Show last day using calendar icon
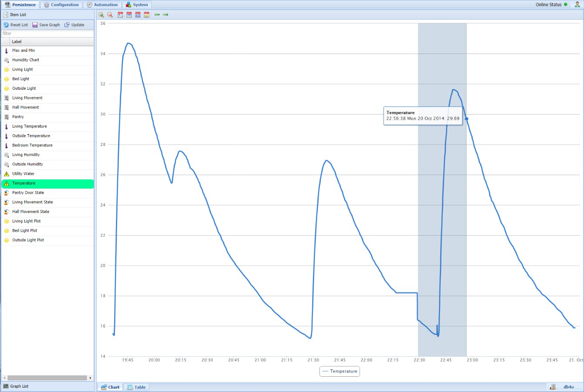Screen dimensions: 584x392 tap(120, 14)
